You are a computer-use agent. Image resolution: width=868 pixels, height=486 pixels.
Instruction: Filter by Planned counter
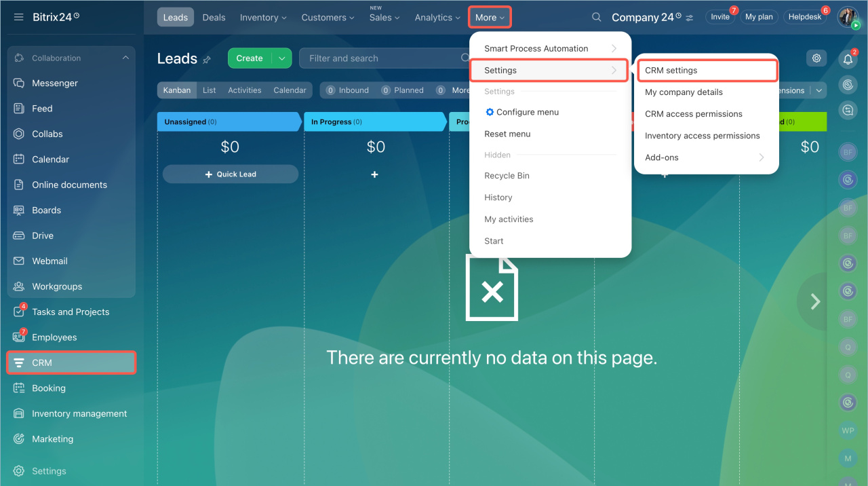pos(402,90)
